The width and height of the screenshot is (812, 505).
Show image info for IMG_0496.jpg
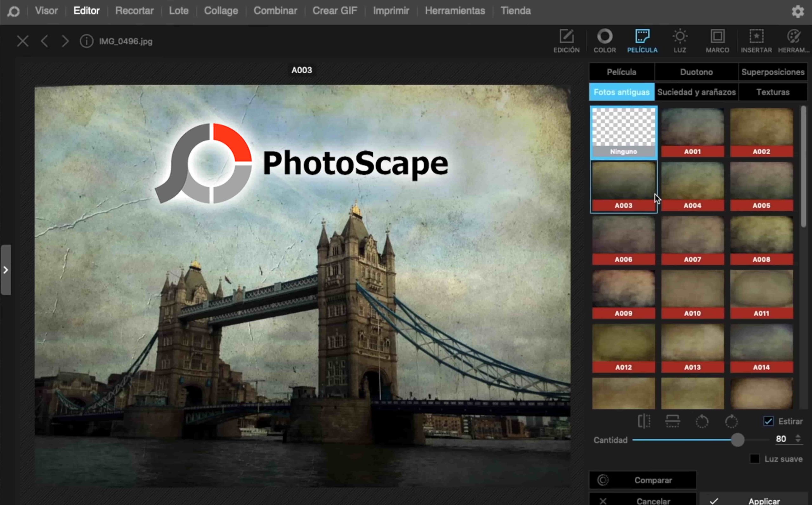pyautogui.click(x=87, y=41)
